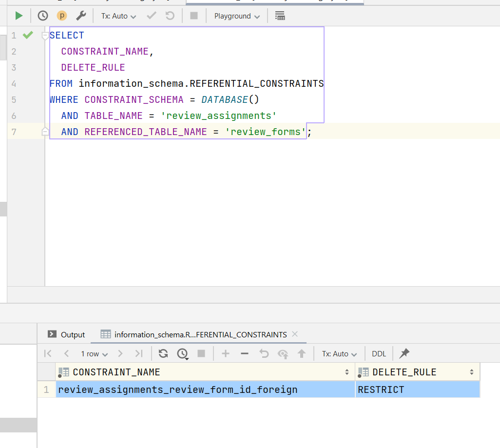
Task: Open the editor Tx: Auto dropdown
Action: click(x=118, y=16)
